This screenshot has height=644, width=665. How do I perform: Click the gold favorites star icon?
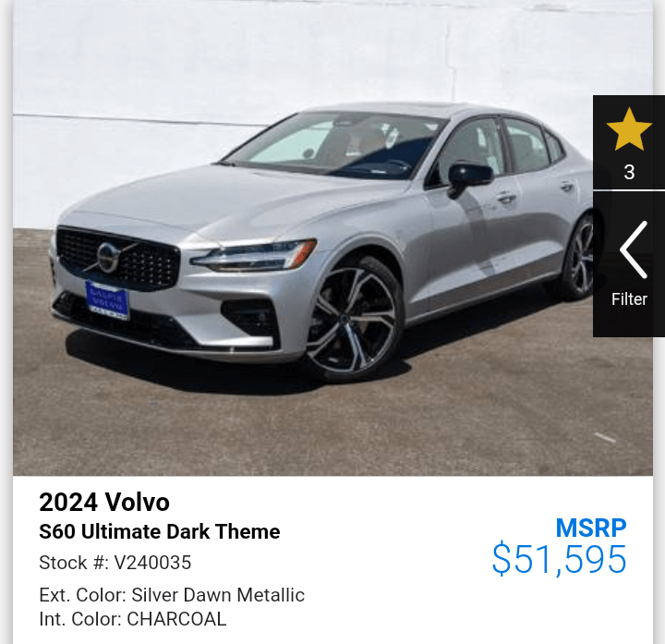(x=629, y=129)
